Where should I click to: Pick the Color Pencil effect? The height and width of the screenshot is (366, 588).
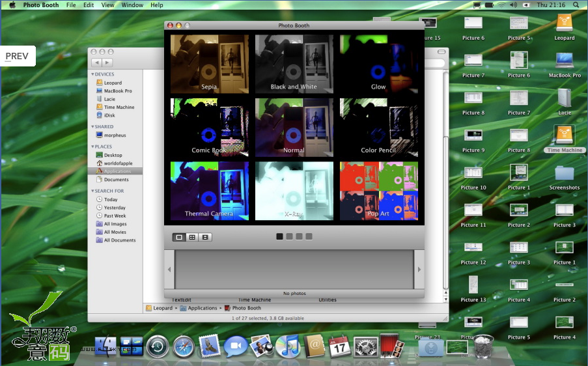coord(379,128)
